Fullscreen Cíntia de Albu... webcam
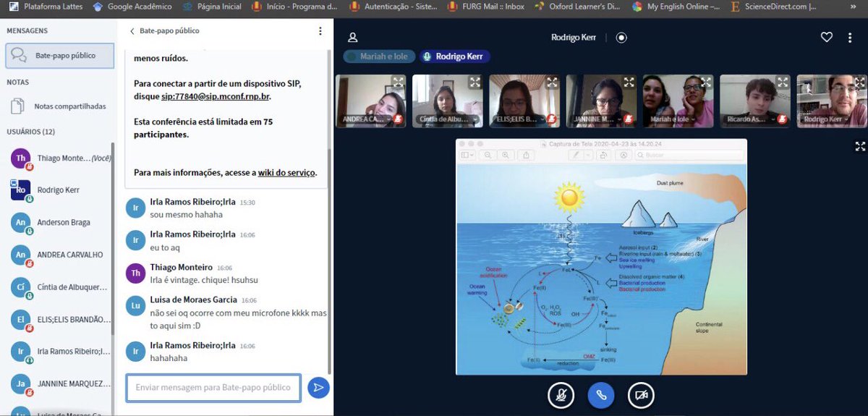868x416 pixels. tap(475, 82)
